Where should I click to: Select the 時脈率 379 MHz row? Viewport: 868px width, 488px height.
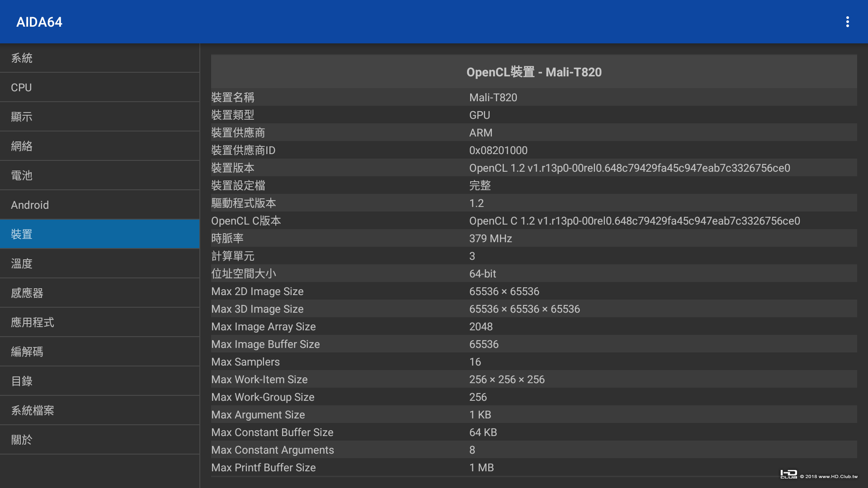tap(533, 238)
